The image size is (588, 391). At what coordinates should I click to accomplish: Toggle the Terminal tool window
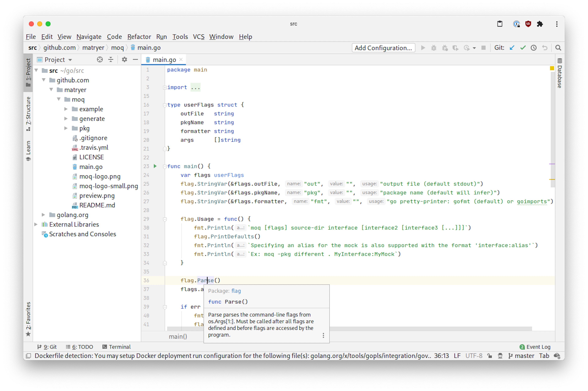(116, 347)
